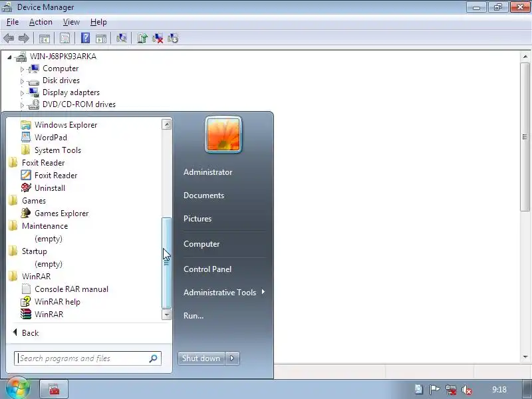Screen dimensions: 532x399
Task: Open Console RAR manual document
Action: pyautogui.click(x=71, y=289)
